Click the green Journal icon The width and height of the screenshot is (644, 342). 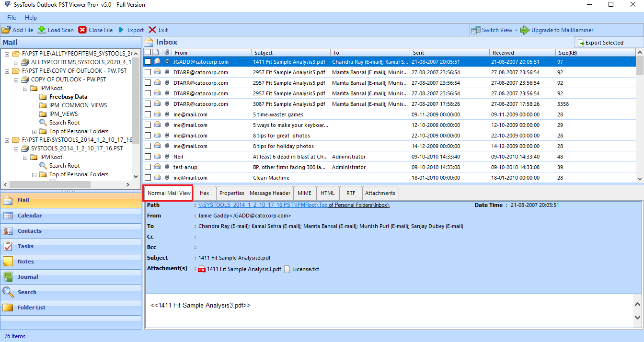pos(8,277)
